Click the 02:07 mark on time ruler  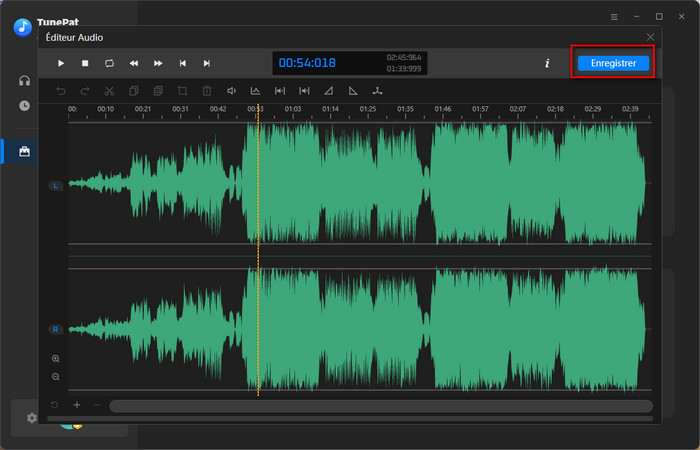pos(518,109)
